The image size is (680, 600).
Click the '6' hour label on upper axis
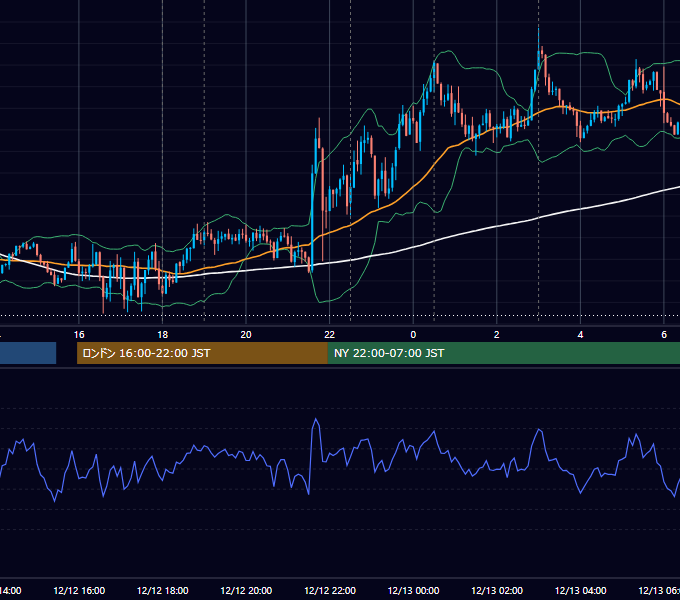point(664,335)
